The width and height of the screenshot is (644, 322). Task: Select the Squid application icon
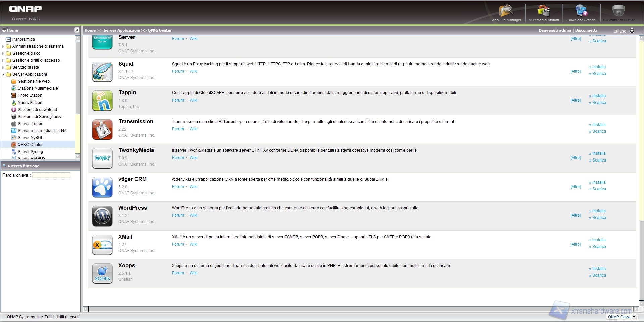[102, 72]
